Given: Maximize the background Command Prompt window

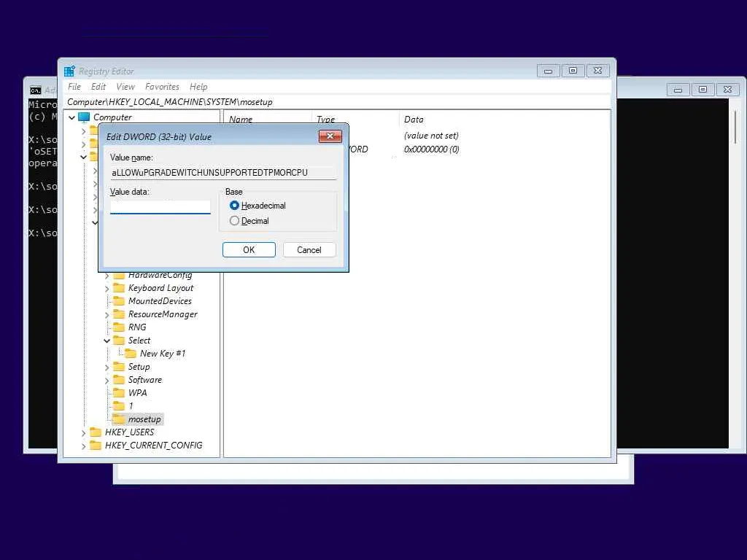Looking at the screenshot, I should click(703, 90).
